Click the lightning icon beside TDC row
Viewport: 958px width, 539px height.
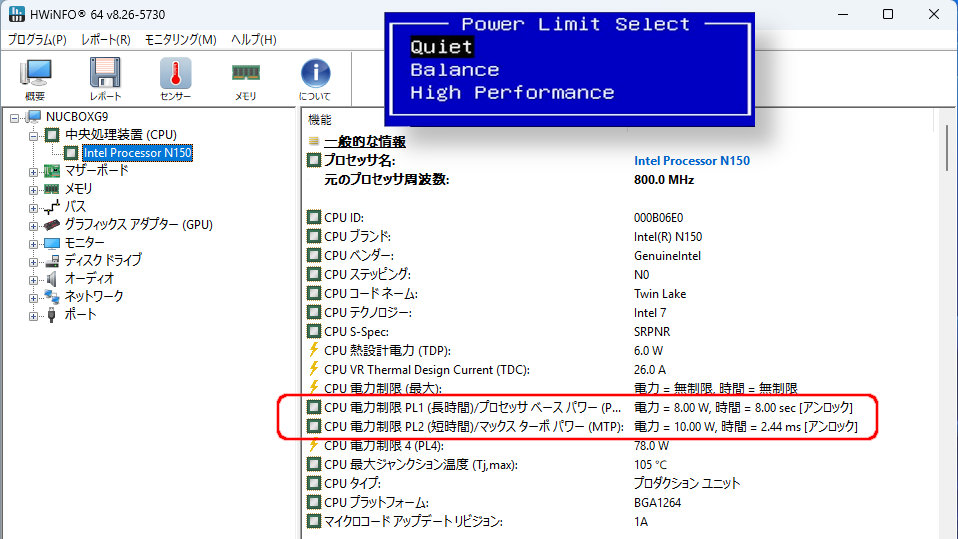pos(313,369)
